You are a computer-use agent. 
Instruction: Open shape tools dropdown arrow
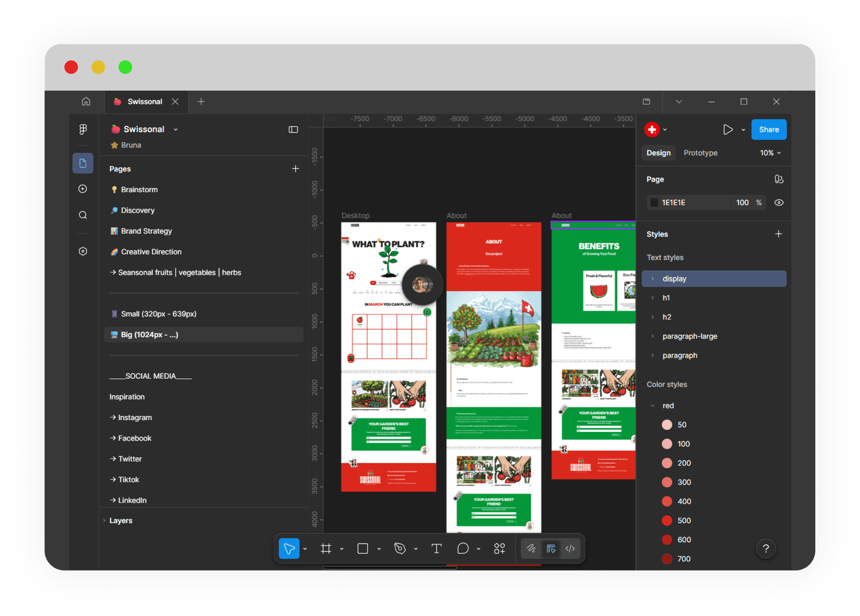(379, 549)
